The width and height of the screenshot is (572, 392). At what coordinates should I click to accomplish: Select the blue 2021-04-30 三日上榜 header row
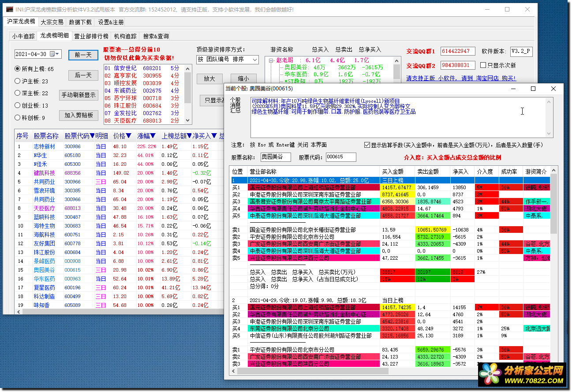390,180
